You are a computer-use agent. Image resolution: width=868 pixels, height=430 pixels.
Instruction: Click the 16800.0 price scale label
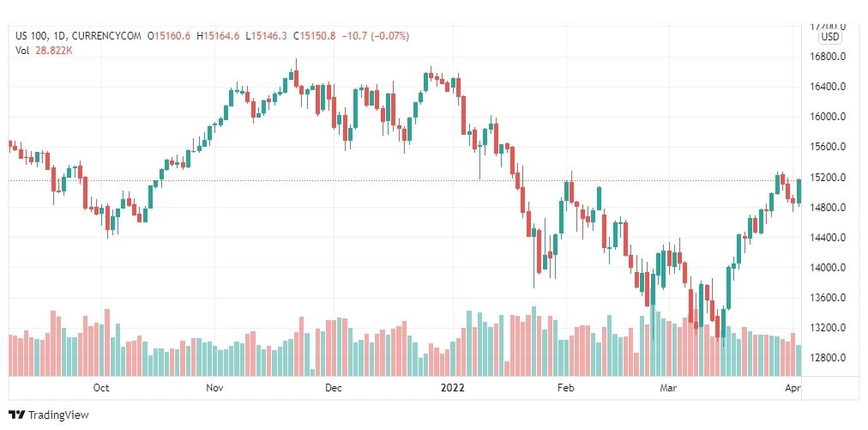[x=828, y=57]
